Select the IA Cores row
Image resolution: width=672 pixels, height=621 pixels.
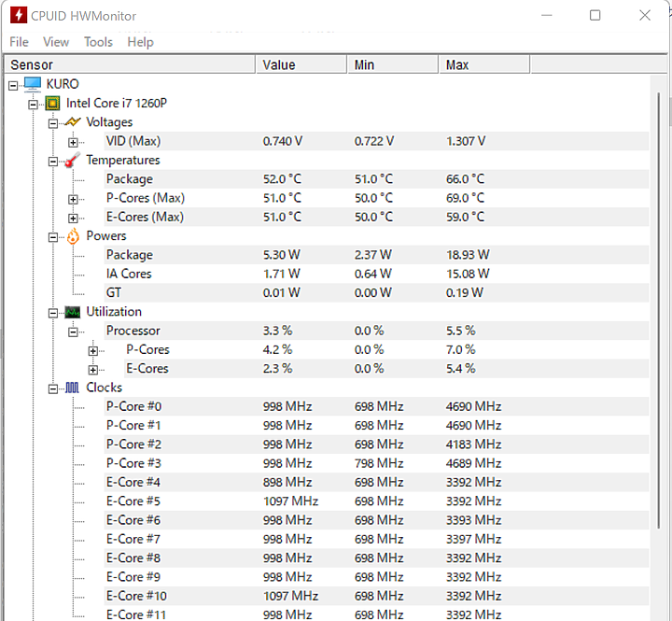click(376, 274)
